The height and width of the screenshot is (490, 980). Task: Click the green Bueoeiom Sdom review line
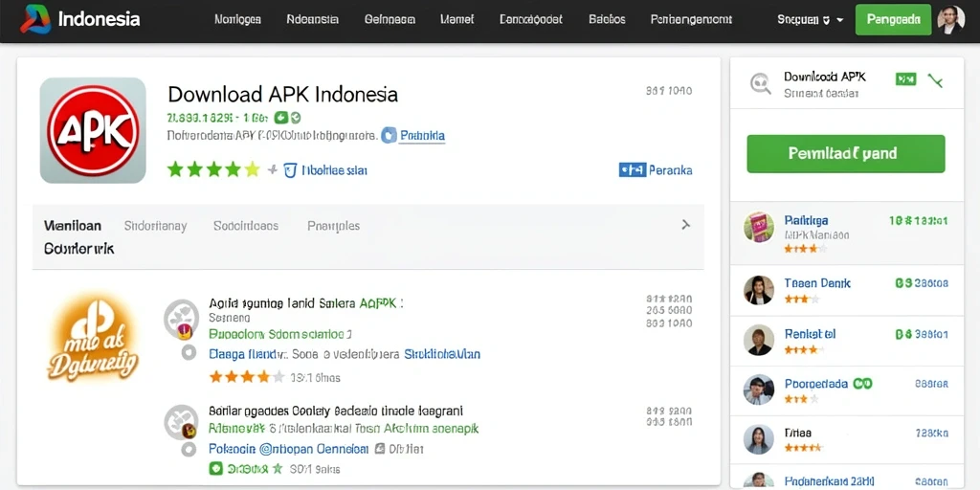pos(280,334)
